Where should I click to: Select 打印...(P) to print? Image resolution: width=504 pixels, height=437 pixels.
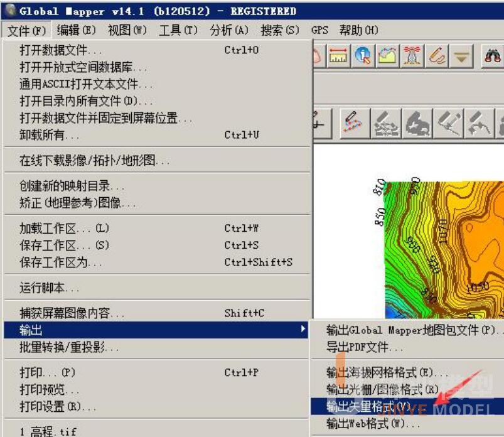click(x=157, y=372)
